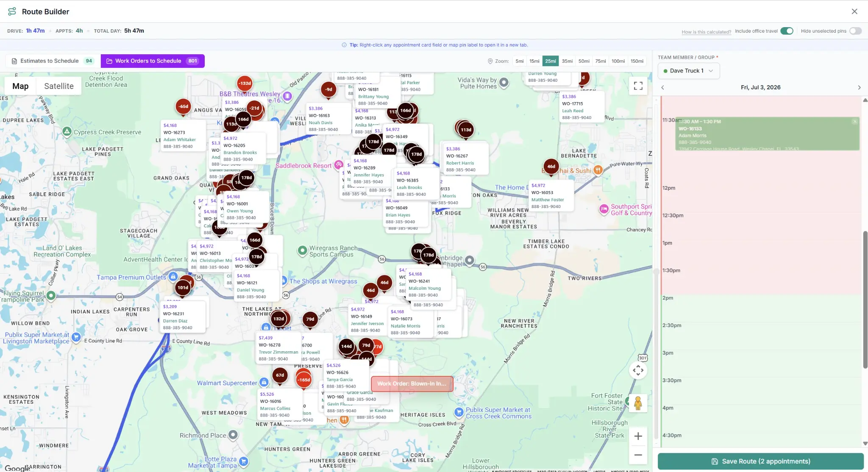Screen dimensions: 868x472
Task: Click the Street View pegman icon
Action: point(638,403)
